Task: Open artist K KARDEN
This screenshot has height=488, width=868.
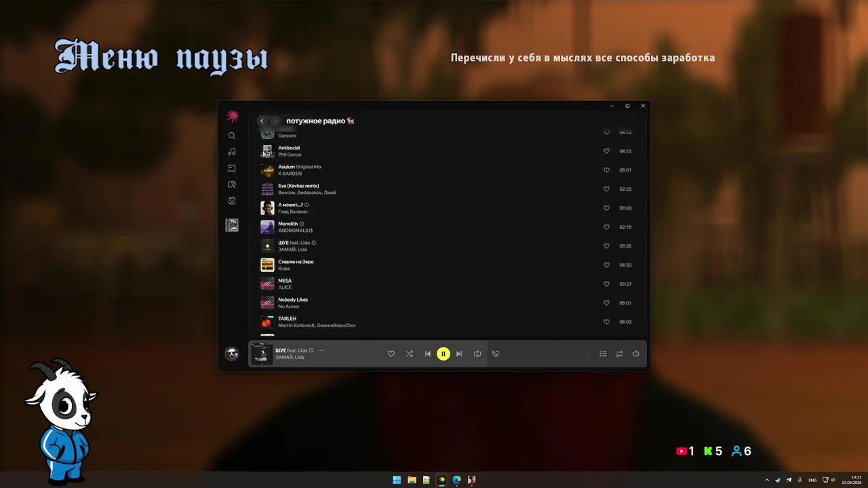Action: click(x=290, y=174)
